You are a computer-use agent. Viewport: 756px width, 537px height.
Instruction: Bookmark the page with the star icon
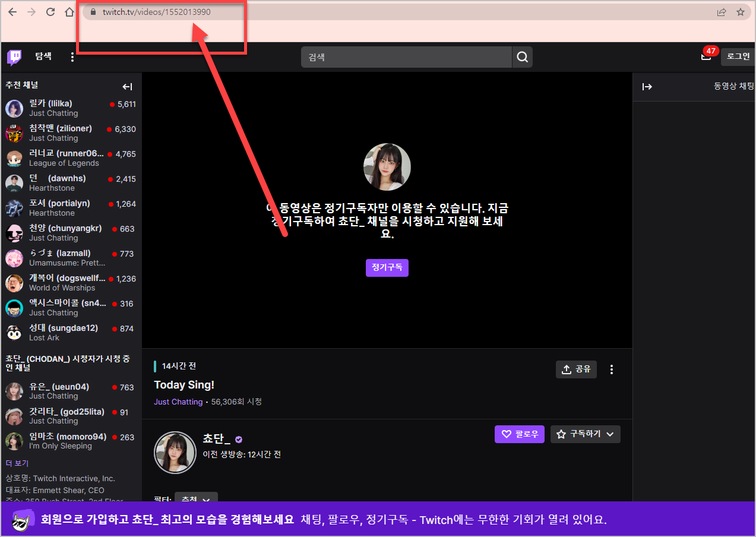(741, 11)
